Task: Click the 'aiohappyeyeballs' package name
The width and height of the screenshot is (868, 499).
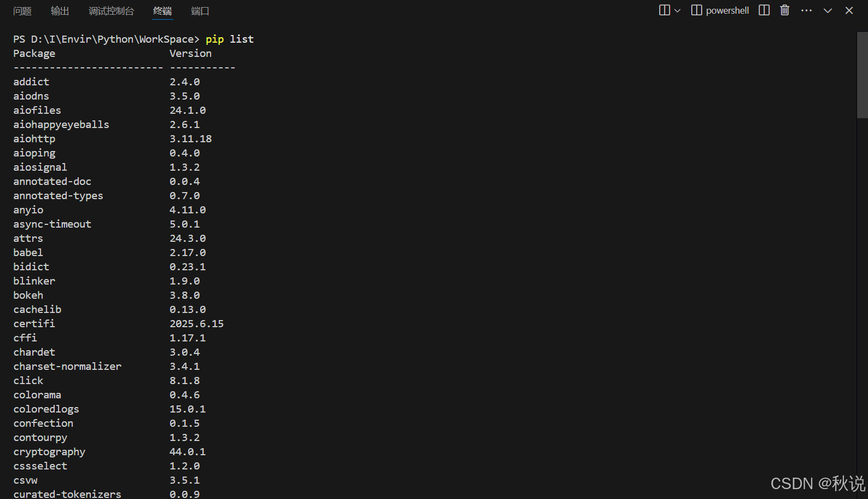Action: coord(61,124)
